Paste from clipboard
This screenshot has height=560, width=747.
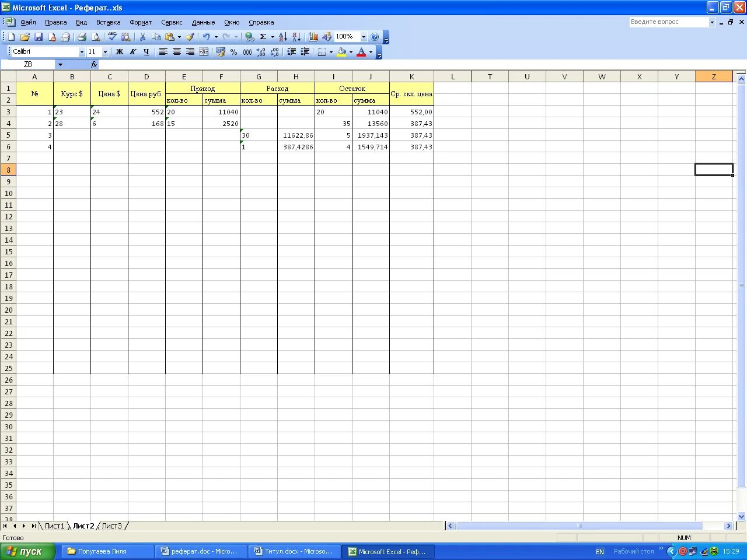170,37
